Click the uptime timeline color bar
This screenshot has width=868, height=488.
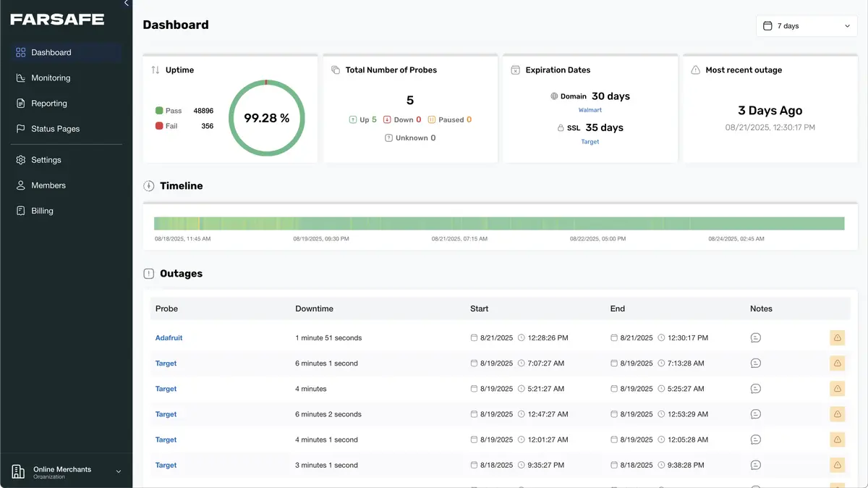coord(499,224)
